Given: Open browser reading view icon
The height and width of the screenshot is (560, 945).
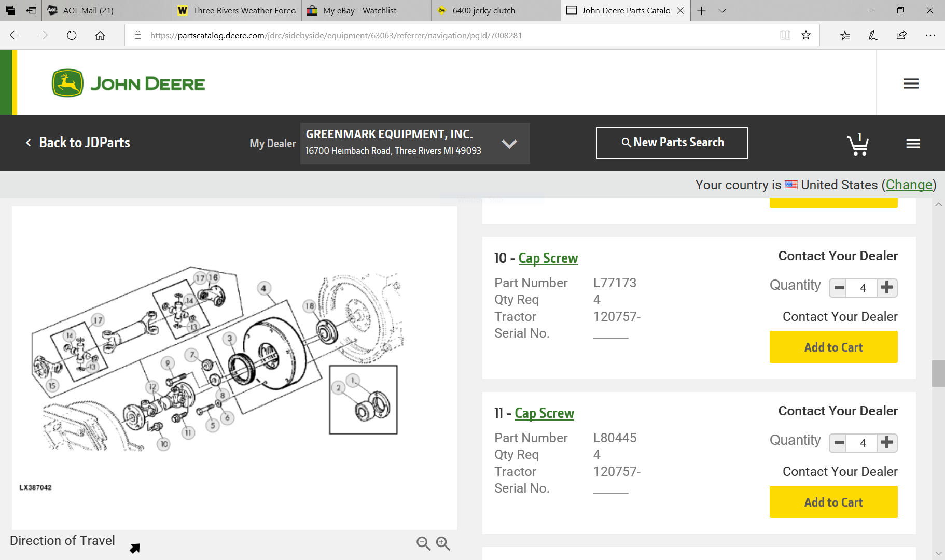Looking at the screenshot, I should [785, 35].
